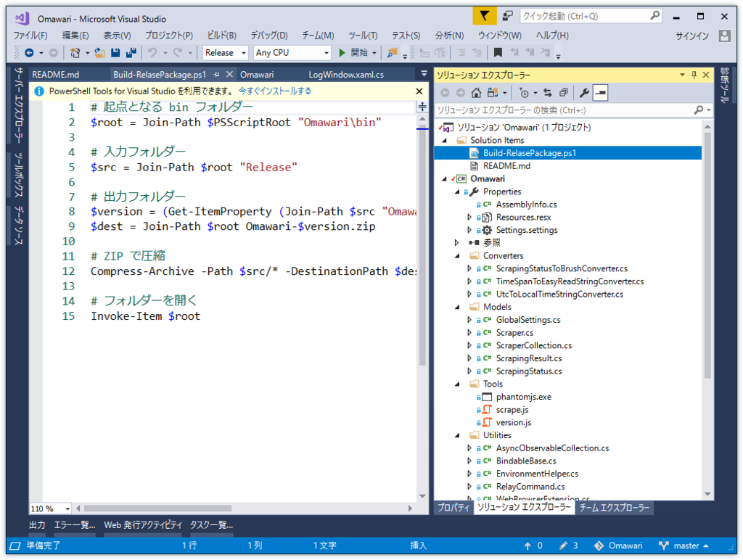Collapse the Converters folder
The image size is (743, 560).
[x=457, y=256]
